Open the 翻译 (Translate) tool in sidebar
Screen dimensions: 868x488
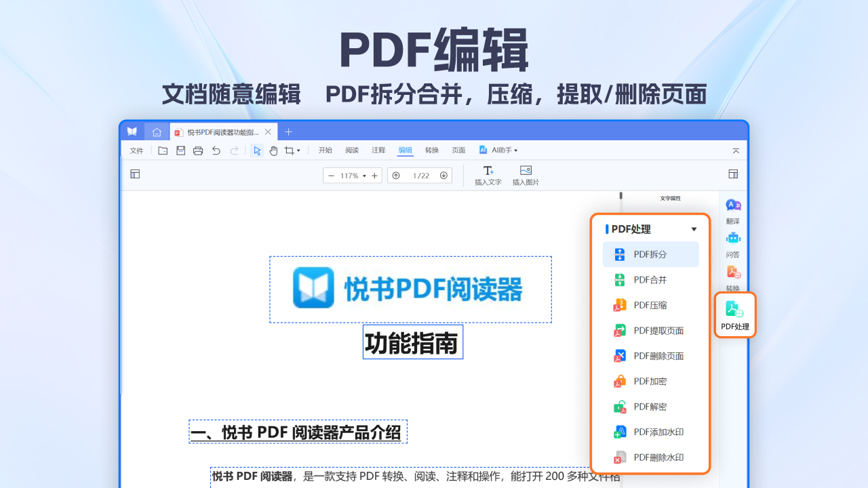tap(733, 210)
